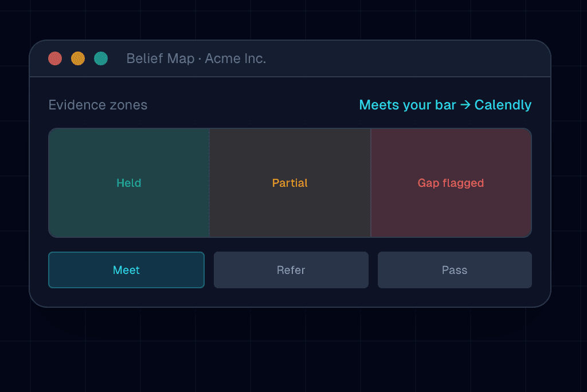Select the Gap flagged evidence zone
Viewport: 587px width, 392px height.
click(451, 183)
